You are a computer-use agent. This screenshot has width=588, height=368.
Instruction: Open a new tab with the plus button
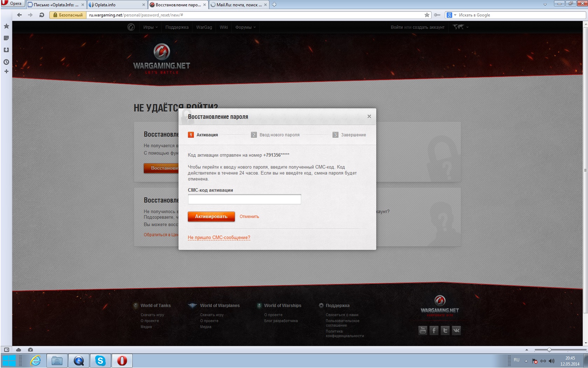[x=274, y=5]
